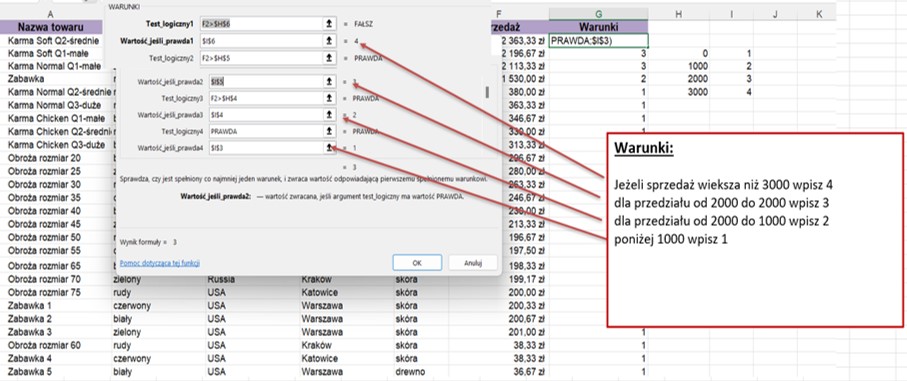Click range selector icon for Test_logiczny4
Viewport: 907px width, 381px height.
click(x=329, y=131)
